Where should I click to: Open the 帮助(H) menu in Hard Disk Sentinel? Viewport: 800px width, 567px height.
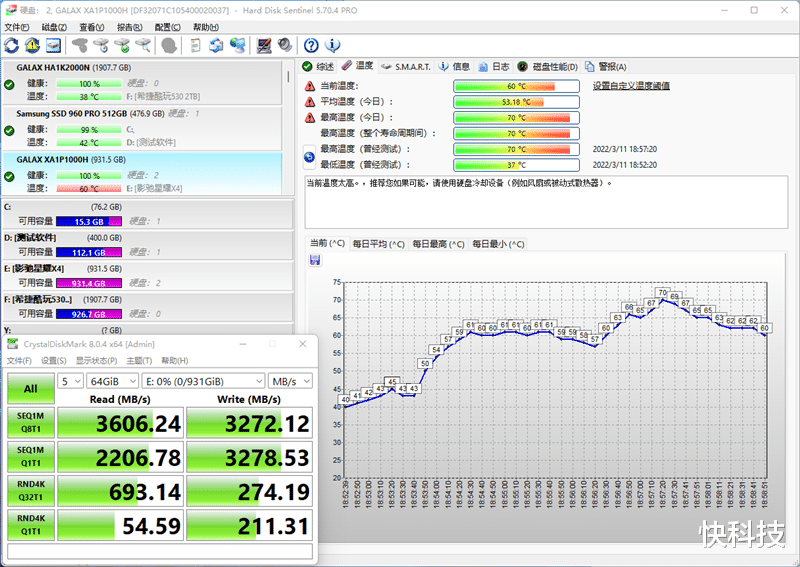pos(206,27)
